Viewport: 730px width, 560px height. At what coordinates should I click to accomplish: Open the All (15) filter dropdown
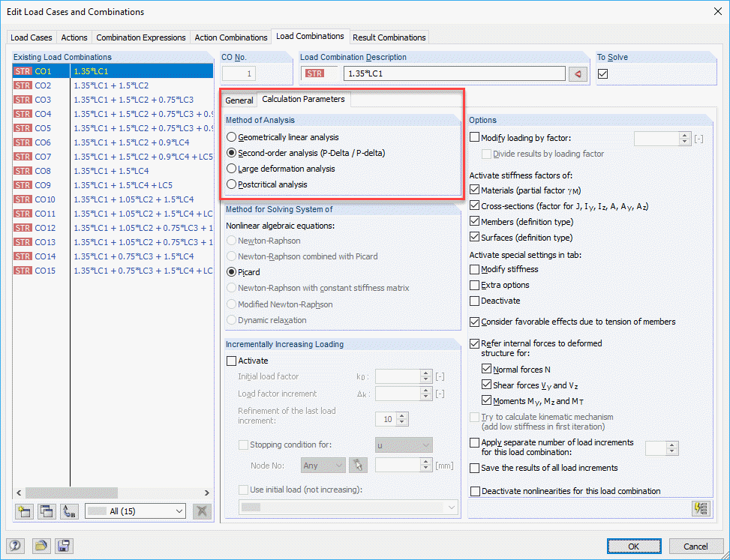tap(136, 511)
